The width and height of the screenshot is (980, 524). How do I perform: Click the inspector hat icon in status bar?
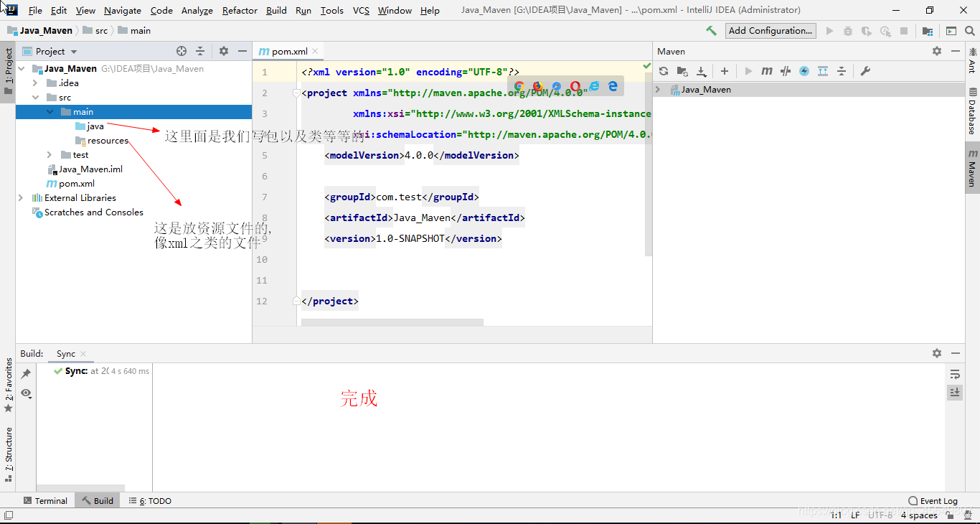click(x=967, y=515)
